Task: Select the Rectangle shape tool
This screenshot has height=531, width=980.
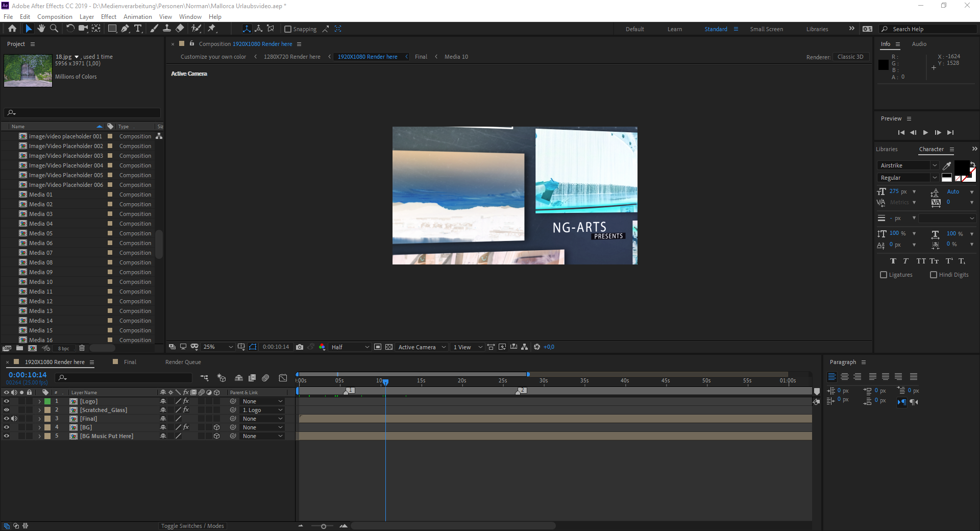Action: (x=112, y=29)
